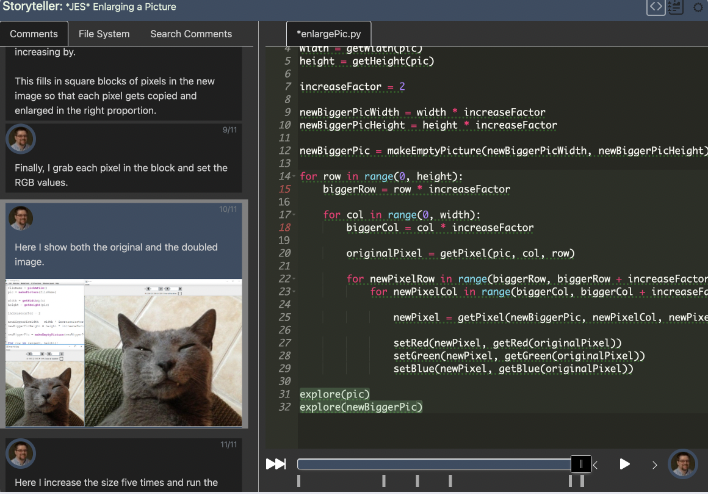Jump to the second timeline comment marker

[x=384, y=481]
